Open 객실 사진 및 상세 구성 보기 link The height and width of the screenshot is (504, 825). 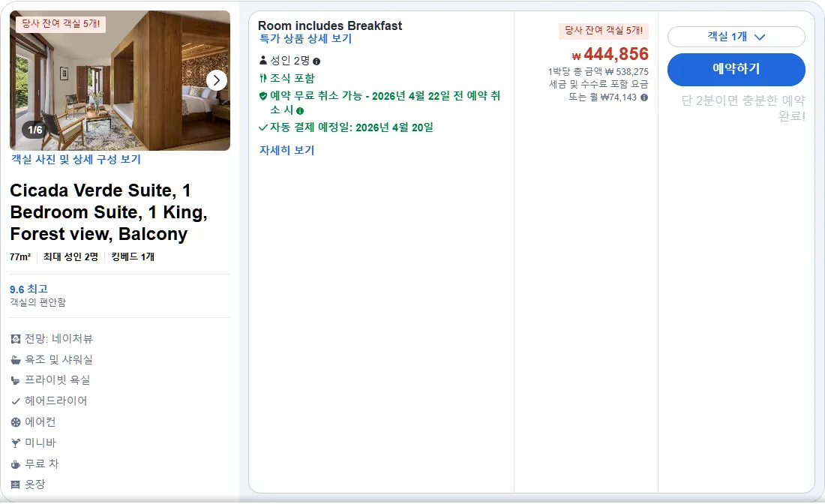(76, 160)
